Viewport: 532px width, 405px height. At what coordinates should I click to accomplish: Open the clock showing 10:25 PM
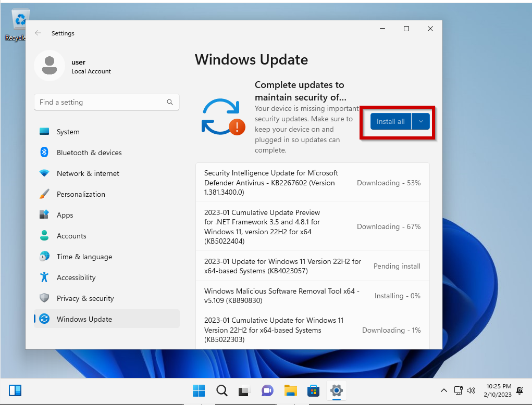coord(498,390)
